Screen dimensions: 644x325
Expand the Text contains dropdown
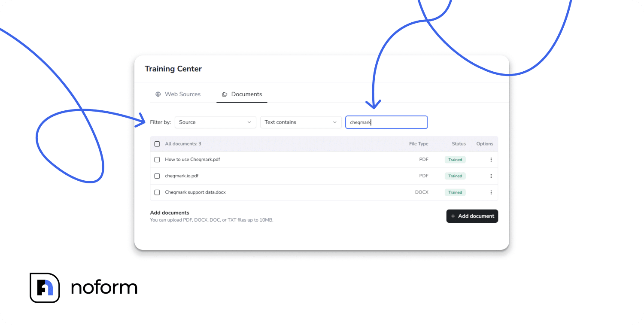(x=301, y=122)
